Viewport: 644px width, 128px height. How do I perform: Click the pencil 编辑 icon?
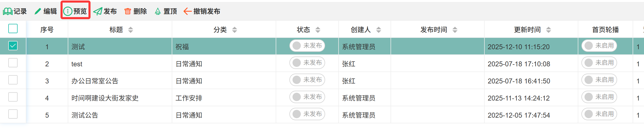pyautogui.click(x=38, y=11)
